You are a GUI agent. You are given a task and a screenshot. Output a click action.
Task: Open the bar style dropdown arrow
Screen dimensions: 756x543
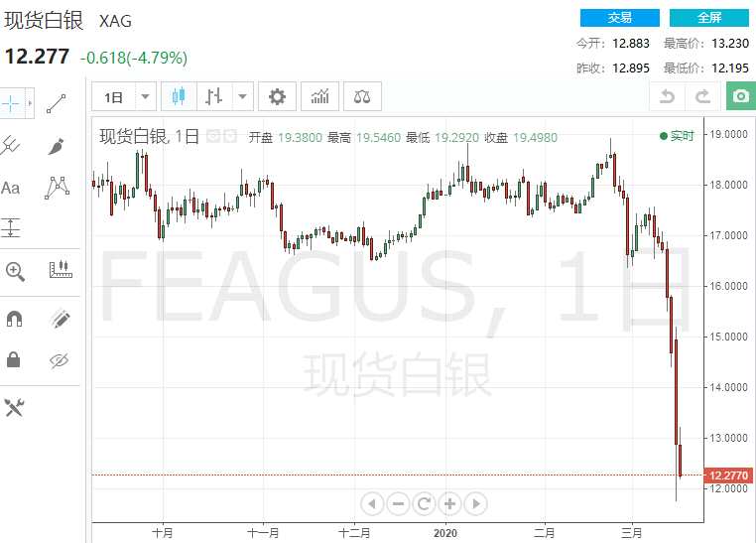[243, 97]
